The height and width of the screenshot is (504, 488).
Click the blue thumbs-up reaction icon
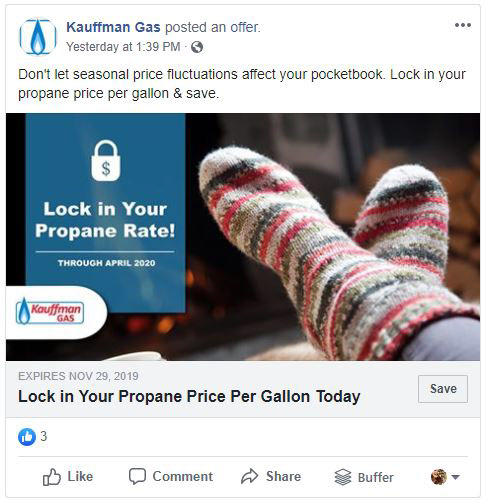pyautogui.click(x=27, y=437)
